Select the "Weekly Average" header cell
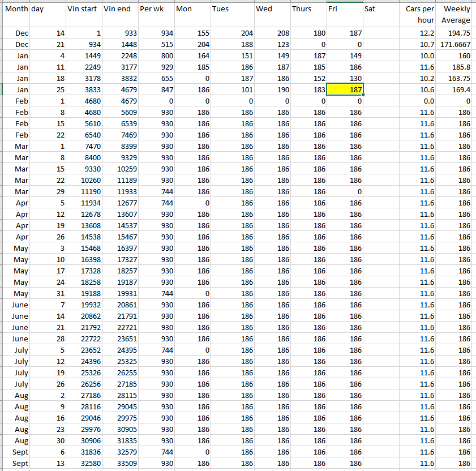Image resolution: width=476 pixels, height=471 pixels. click(456, 14)
